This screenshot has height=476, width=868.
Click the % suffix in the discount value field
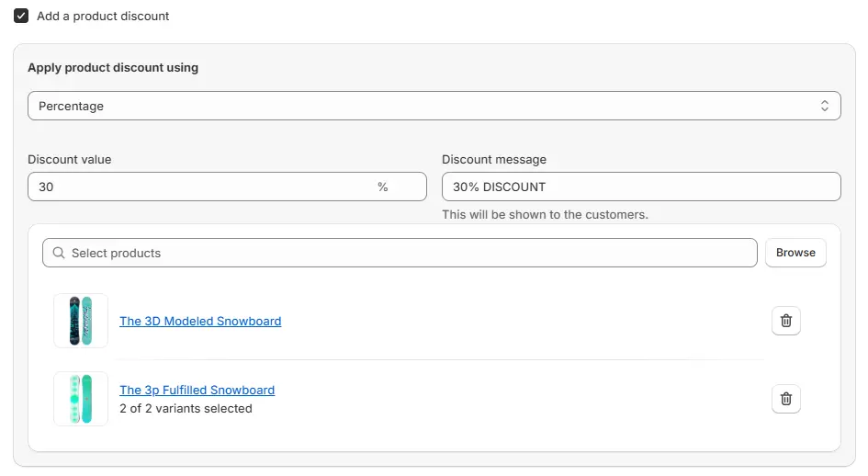pos(382,187)
